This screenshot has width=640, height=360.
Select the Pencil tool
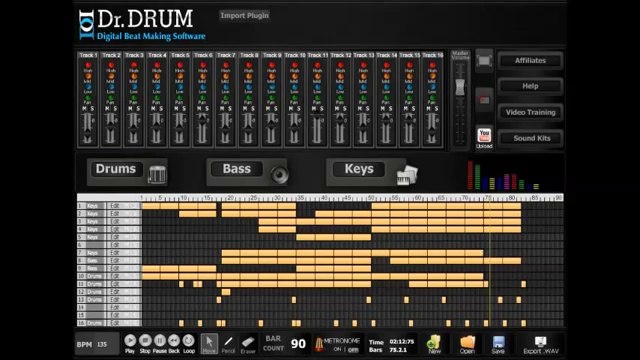[x=228, y=344]
